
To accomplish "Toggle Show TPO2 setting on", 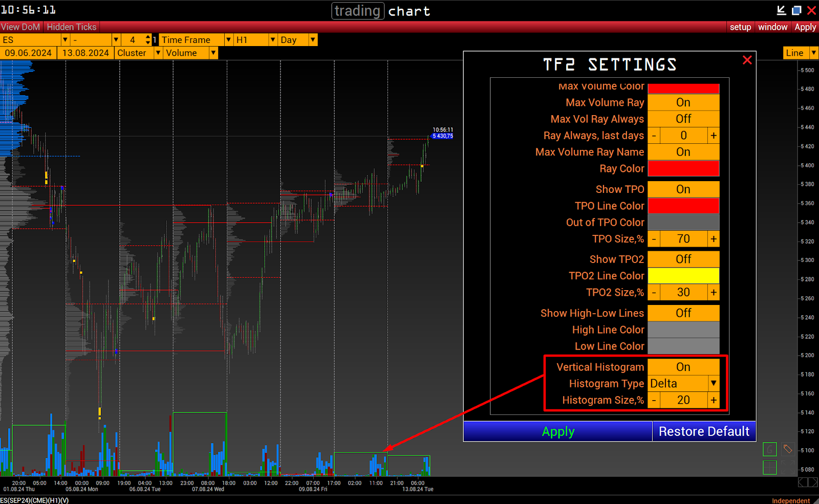I will [x=683, y=259].
